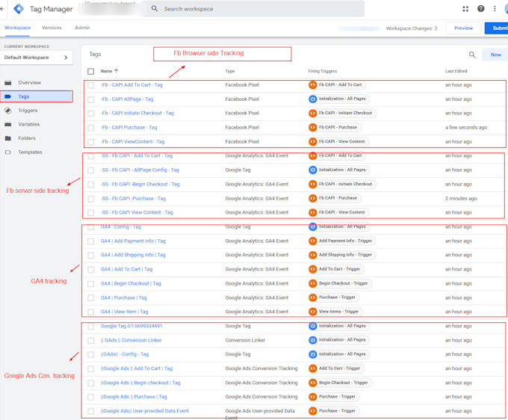
Task: Open Templates in the sidebar
Action: (x=30, y=152)
